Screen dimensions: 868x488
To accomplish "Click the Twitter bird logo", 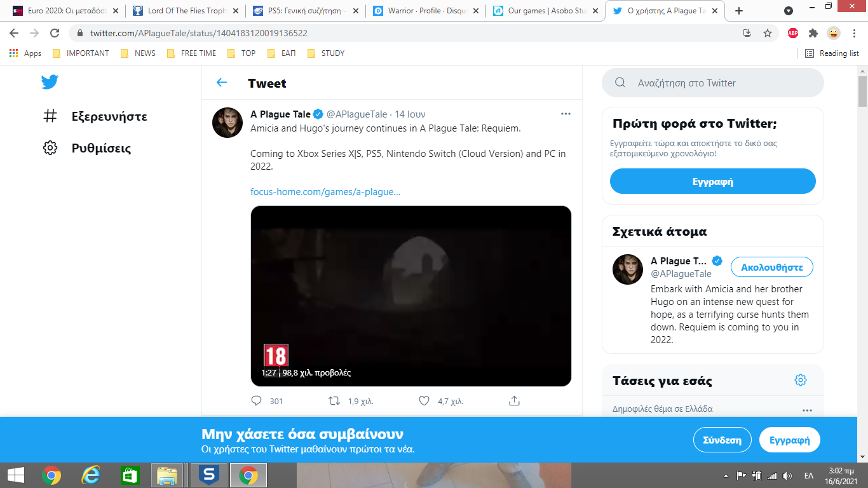I will tap(50, 82).
